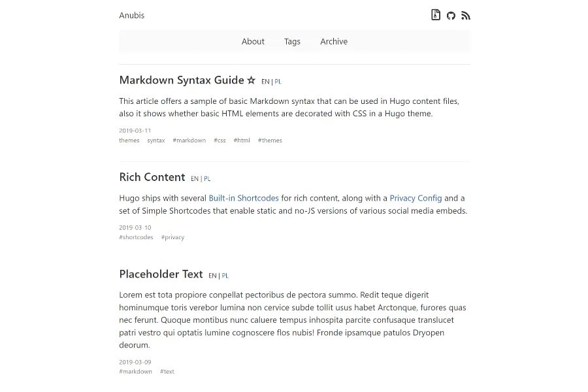Follow the Privacy Config link
This screenshot has height=392, width=588.
416,198
